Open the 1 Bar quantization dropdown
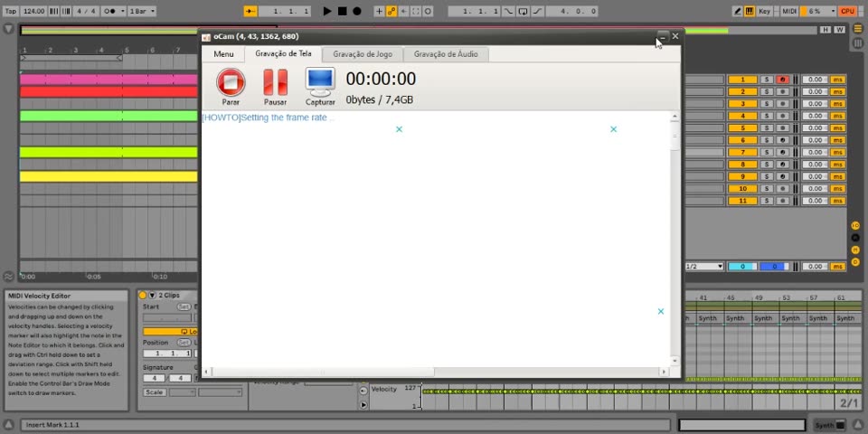The width and height of the screenshot is (868, 434). [x=141, y=11]
